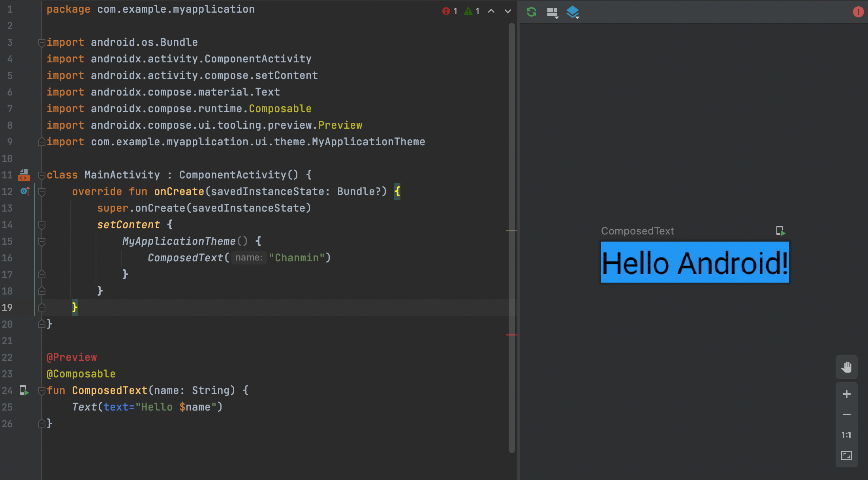This screenshot has height=480, width=868.
Task: Activate the pan hand tool
Action: [x=846, y=367]
